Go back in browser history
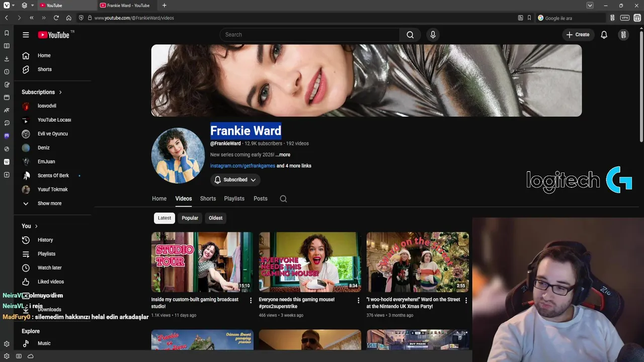 [7, 18]
